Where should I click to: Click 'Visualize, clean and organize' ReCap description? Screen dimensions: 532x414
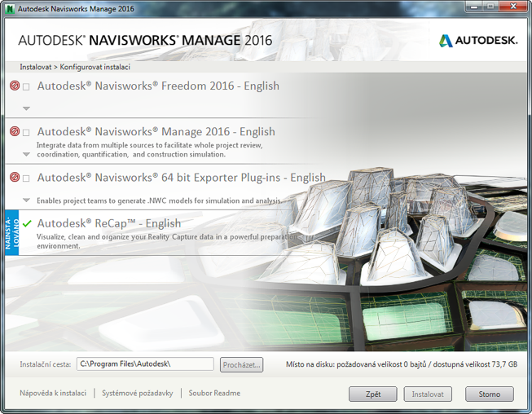(167, 241)
